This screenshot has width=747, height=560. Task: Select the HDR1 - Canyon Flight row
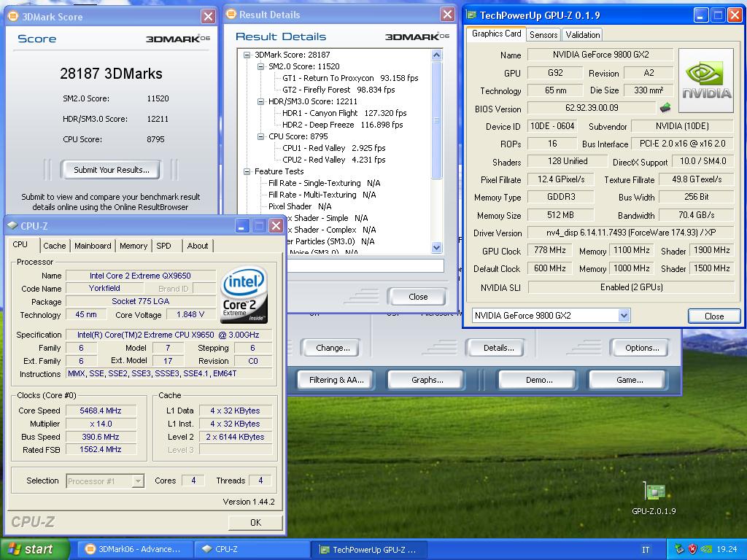pos(344,113)
